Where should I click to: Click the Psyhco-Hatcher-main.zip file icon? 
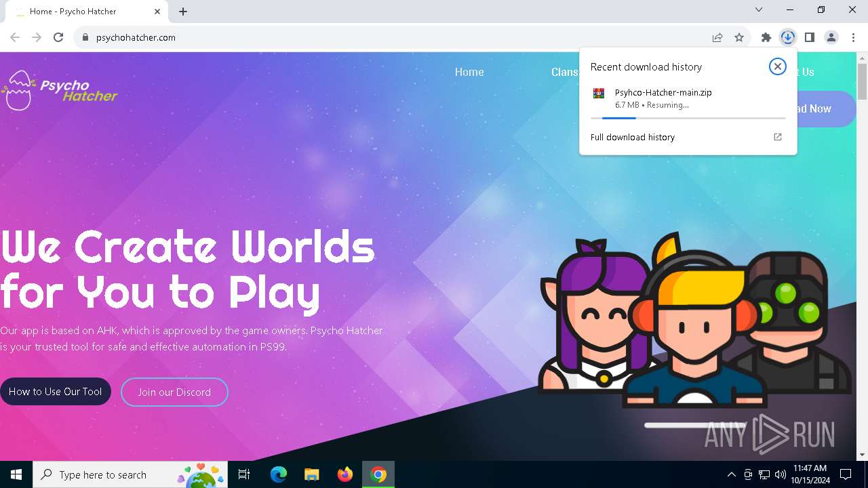click(x=599, y=94)
